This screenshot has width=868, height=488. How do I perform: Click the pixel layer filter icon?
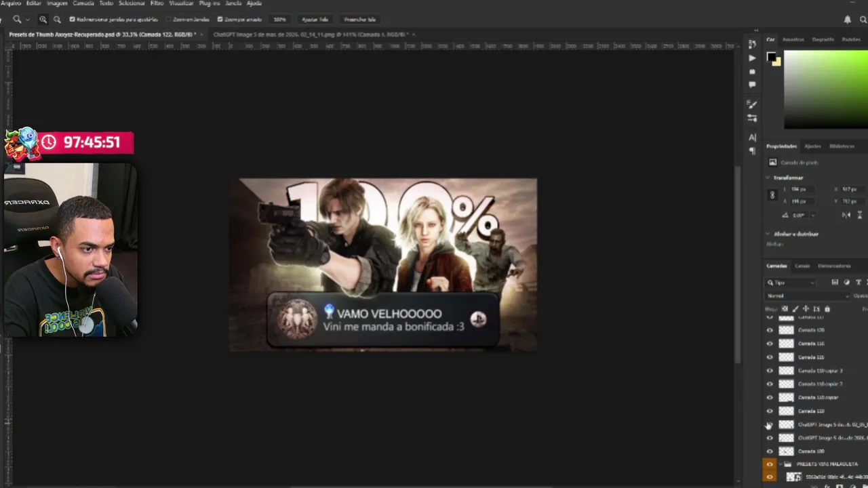coord(835,283)
